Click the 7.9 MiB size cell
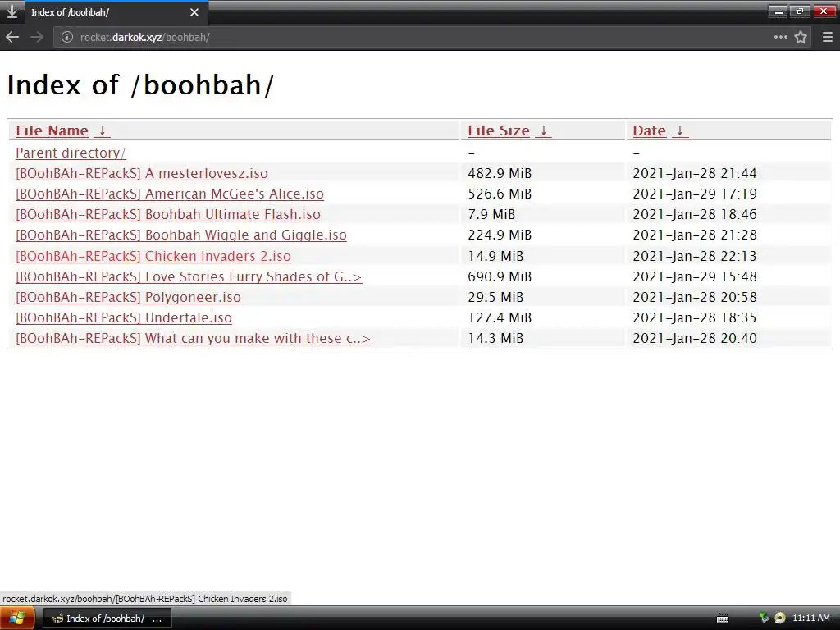 coord(491,214)
